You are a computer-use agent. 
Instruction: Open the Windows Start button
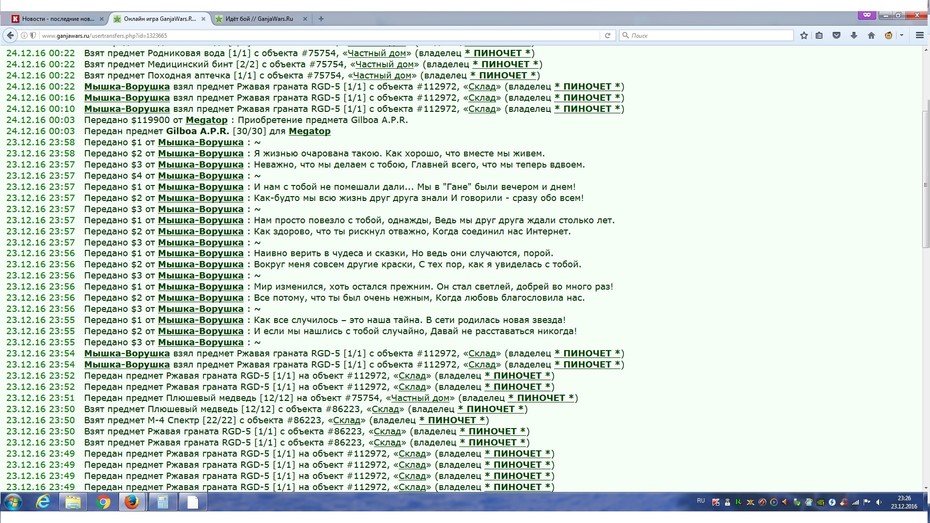click(13, 502)
